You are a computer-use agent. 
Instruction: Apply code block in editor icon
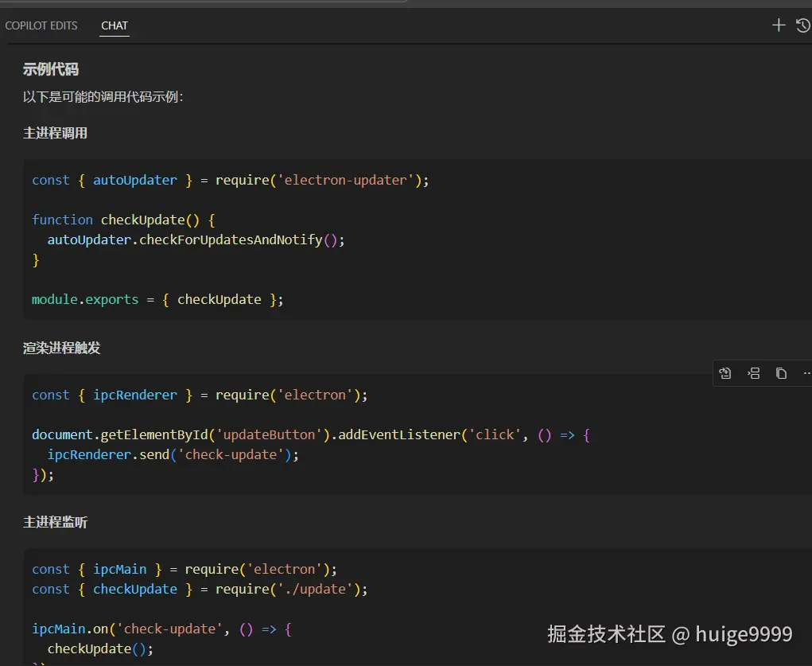(x=725, y=373)
